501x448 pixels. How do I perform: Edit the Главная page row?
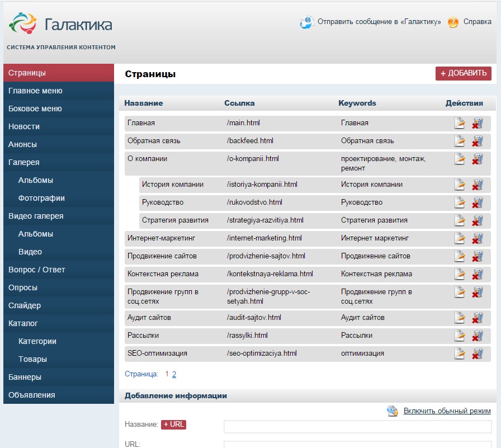(x=460, y=123)
